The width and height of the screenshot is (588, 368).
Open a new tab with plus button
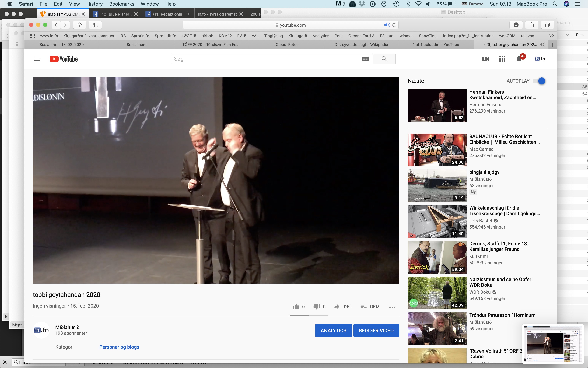pyautogui.click(x=552, y=45)
